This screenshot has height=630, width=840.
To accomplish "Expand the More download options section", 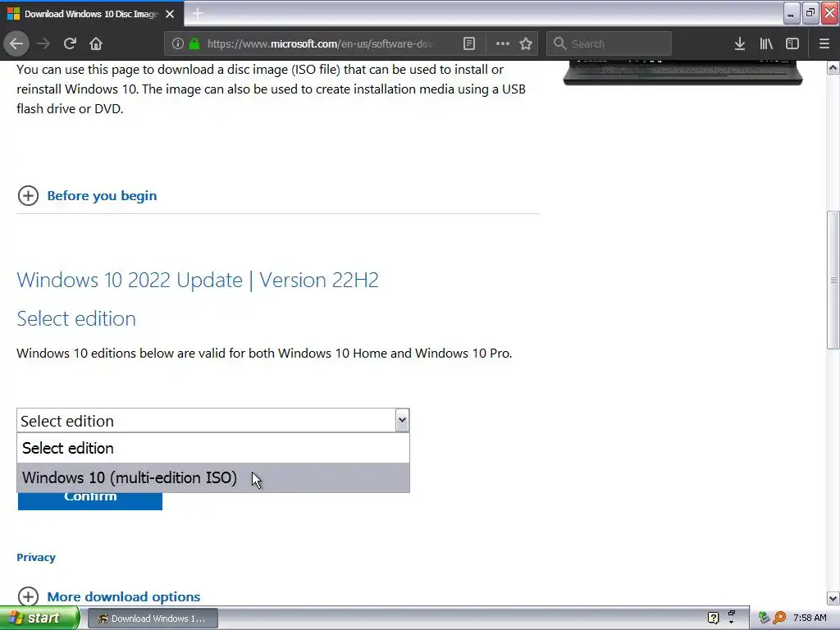I will (28, 596).
